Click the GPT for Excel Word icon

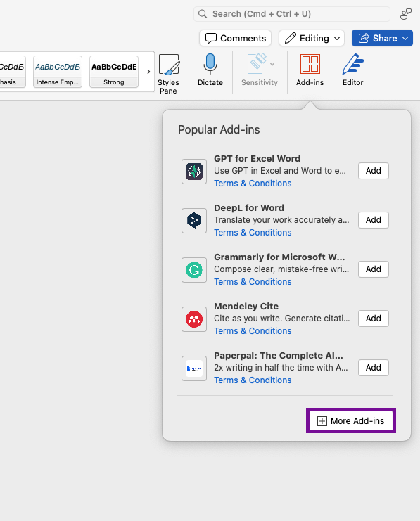194,172
